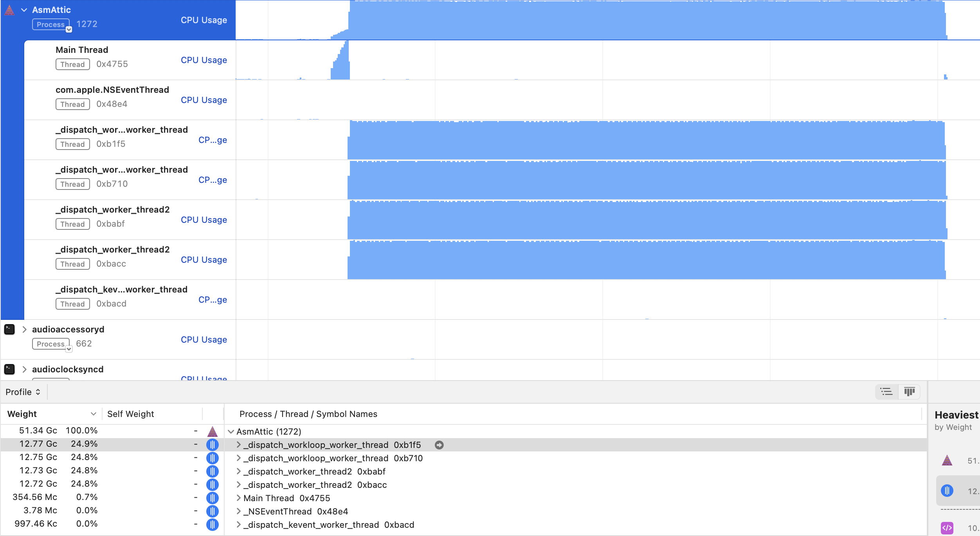The image size is (980, 536).
Task: Switch to call tree list view
Action: [x=886, y=392]
